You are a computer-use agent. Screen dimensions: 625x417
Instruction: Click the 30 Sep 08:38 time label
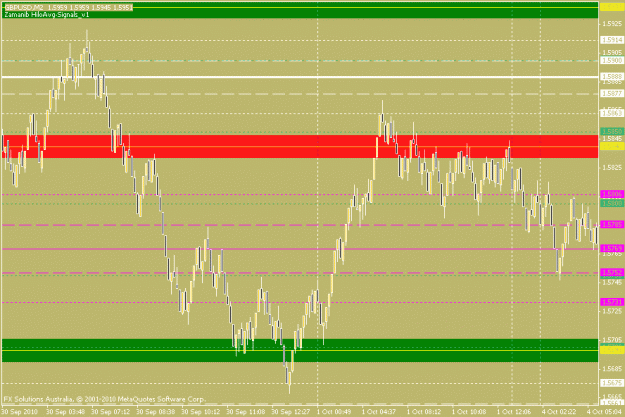click(155, 411)
